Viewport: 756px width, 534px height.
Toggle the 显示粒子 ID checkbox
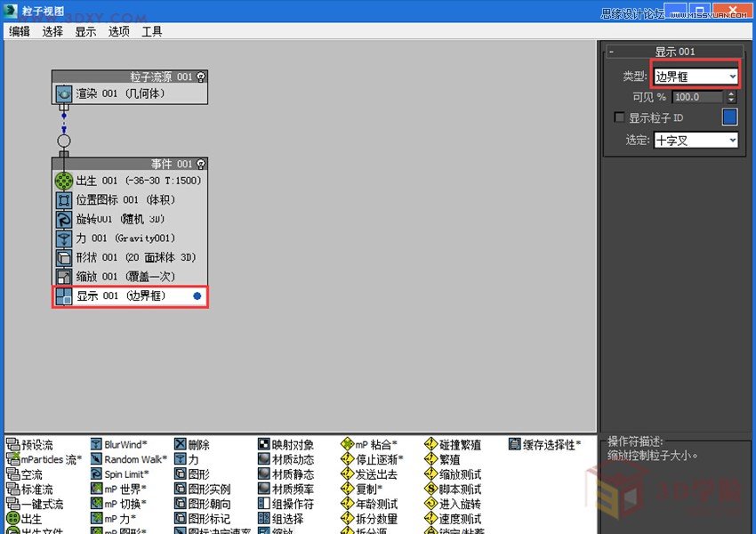[x=618, y=117]
